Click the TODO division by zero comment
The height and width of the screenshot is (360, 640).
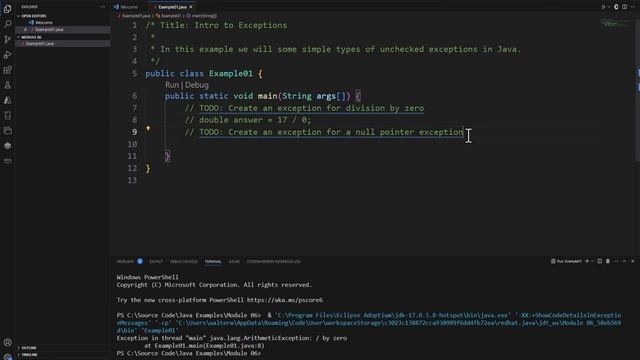point(304,108)
